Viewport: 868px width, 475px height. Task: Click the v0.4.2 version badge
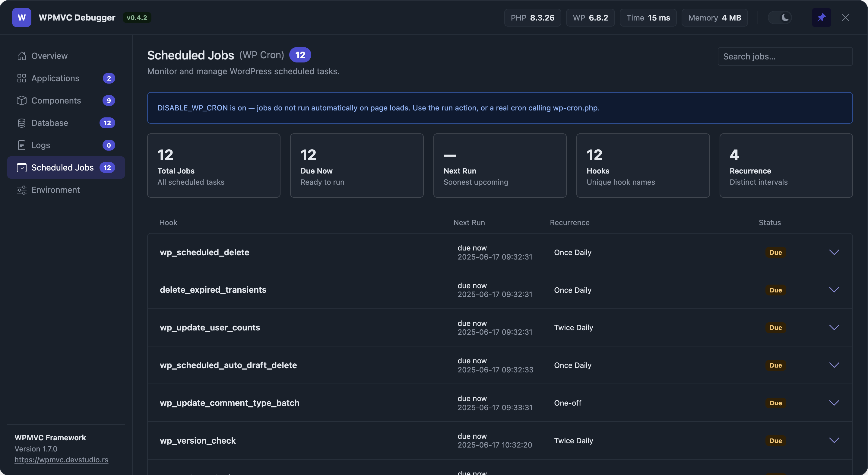click(137, 18)
